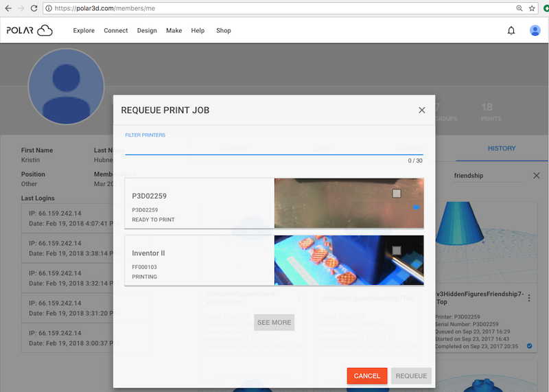Select the P3D02259 printer name
Image resolution: width=549 pixels, height=392 pixels.
[149, 196]
